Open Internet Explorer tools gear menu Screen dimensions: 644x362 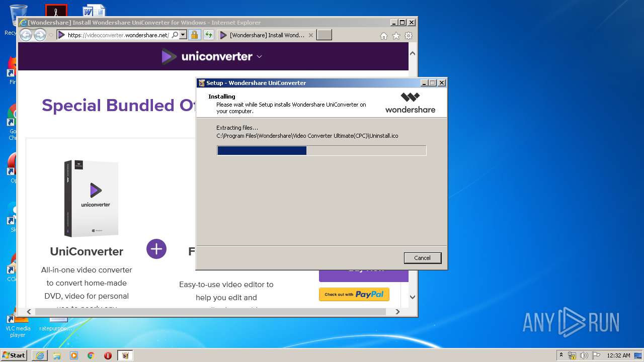tap(409, 36)
